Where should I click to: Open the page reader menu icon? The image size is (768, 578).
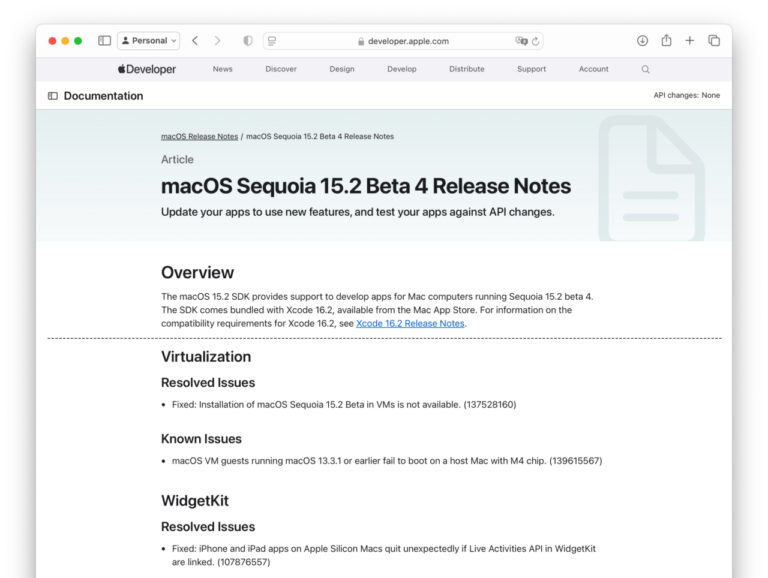click(272, 41)
